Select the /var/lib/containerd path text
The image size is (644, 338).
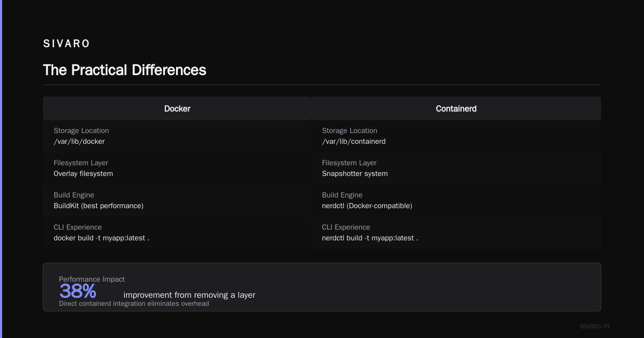354,142
